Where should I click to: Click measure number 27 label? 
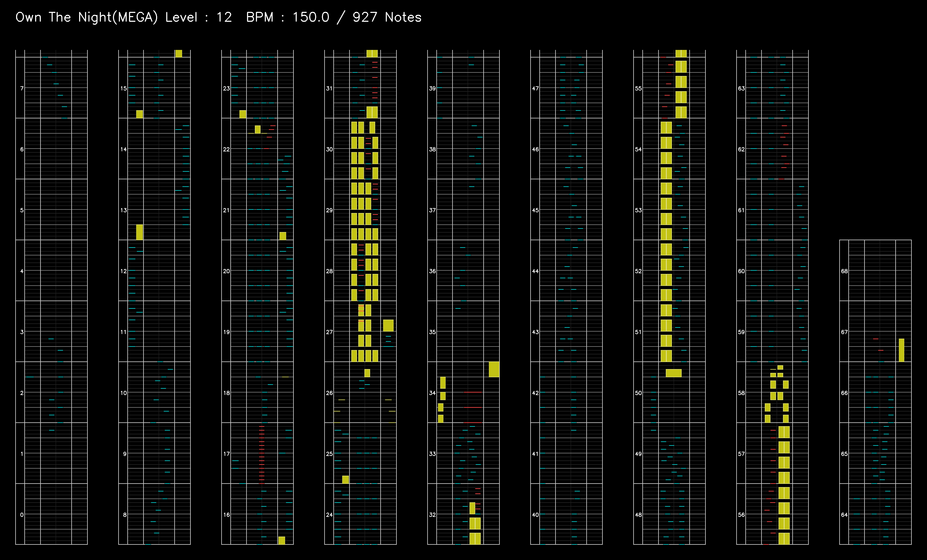(330, 332)
